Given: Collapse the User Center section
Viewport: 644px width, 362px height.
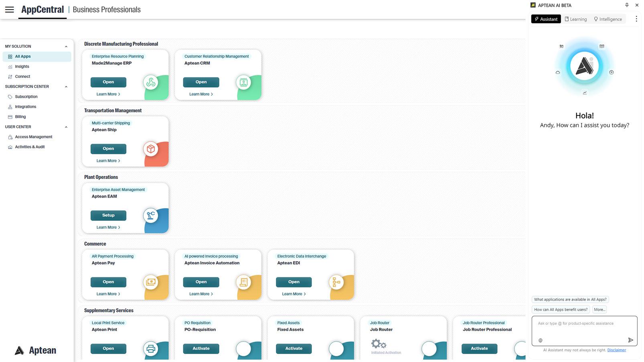Looking at the screenshot, I should click(66, 127).
